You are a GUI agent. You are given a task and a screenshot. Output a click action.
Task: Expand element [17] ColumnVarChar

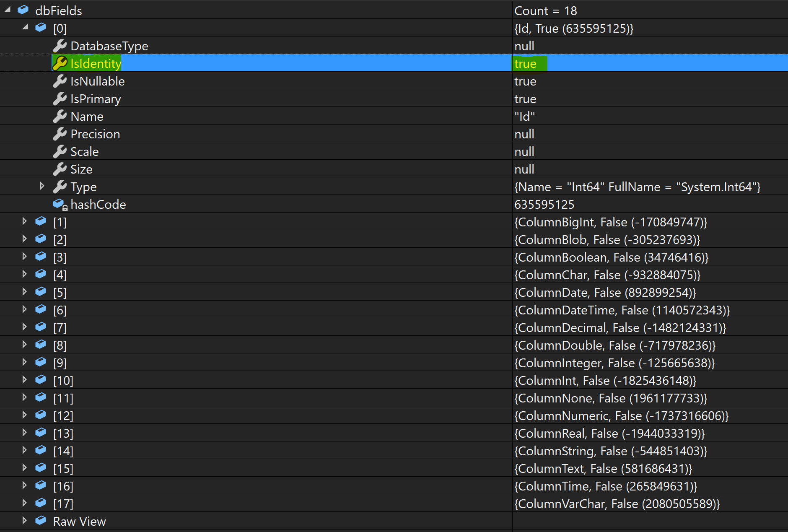(x=24, y=503)
